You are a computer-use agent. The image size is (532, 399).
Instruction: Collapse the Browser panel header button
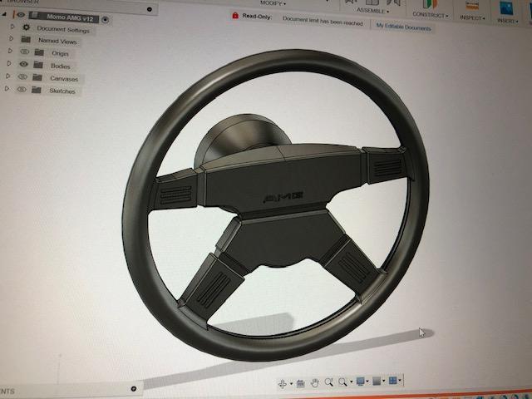pos(150,9)
